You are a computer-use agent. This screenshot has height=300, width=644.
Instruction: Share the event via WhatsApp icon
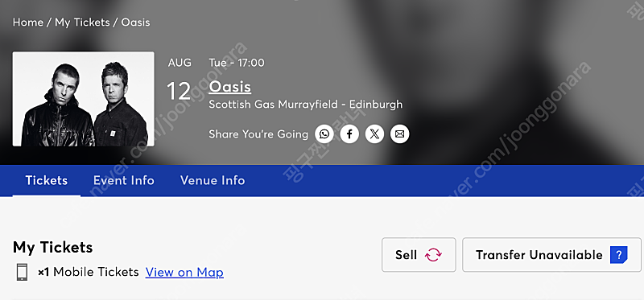(324, 134)
